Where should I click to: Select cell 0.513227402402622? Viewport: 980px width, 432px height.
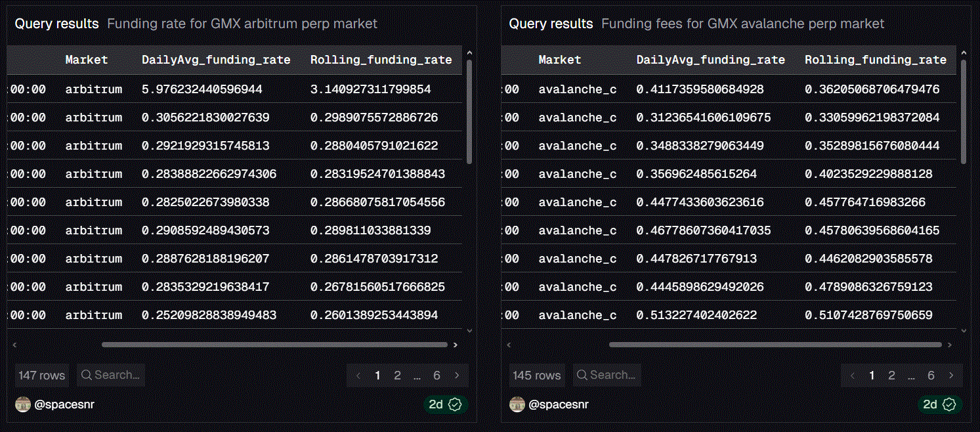(x=696, y=315)
